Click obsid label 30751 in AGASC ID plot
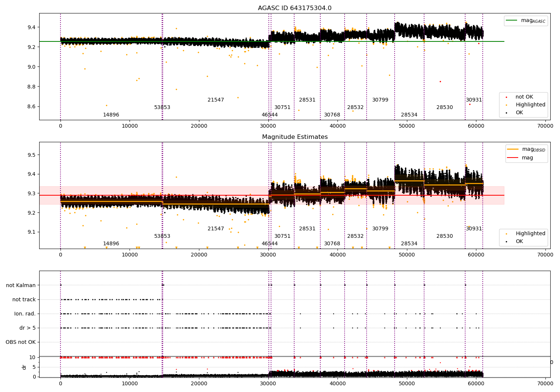 (x=282, y=107)
